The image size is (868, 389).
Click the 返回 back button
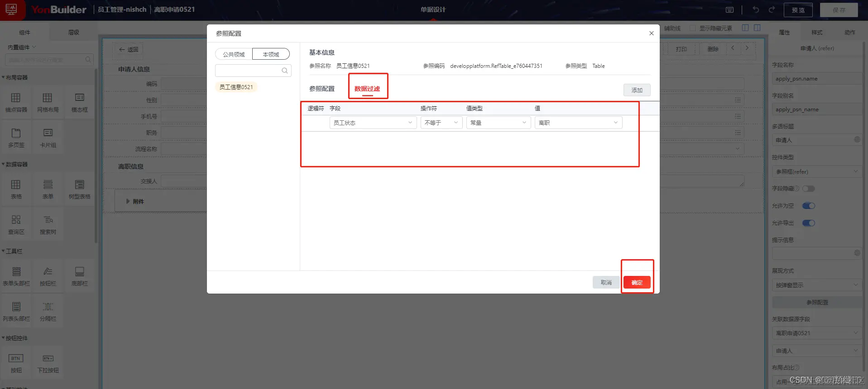point(128,49)
